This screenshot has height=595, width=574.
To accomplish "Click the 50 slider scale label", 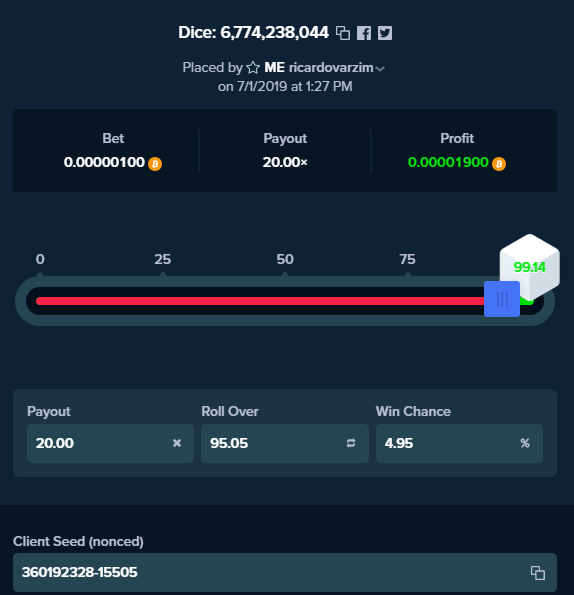I will point(285,259).
